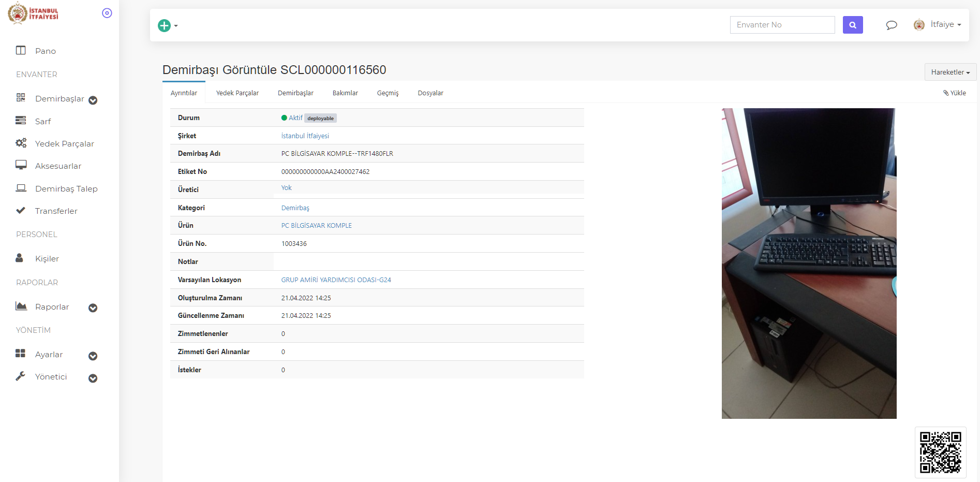Click the İstanbul İtfaiyesi logo

point(33,13)
